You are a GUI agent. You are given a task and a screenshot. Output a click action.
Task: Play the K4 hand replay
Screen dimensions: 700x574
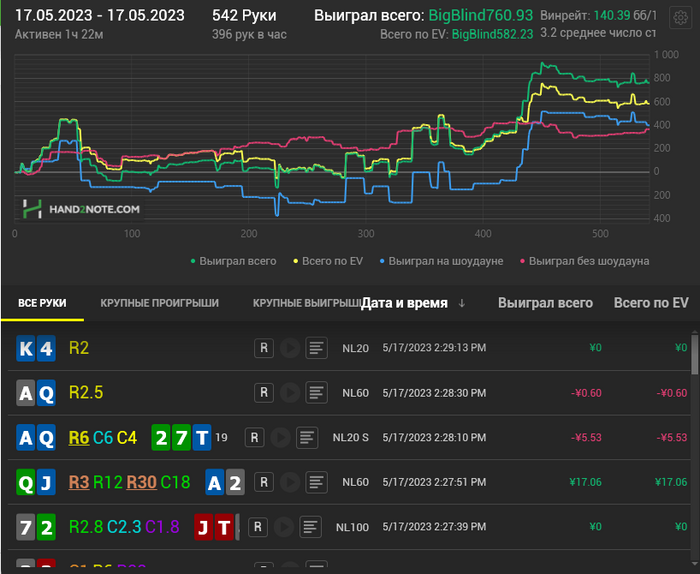pyautogui.click(x=290, y=348)
